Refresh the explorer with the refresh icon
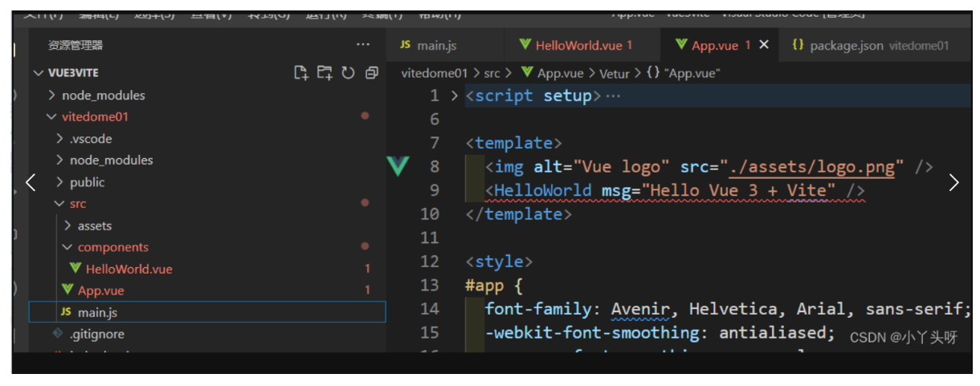This screenshot has height=386, width=980. pos(348,73)
